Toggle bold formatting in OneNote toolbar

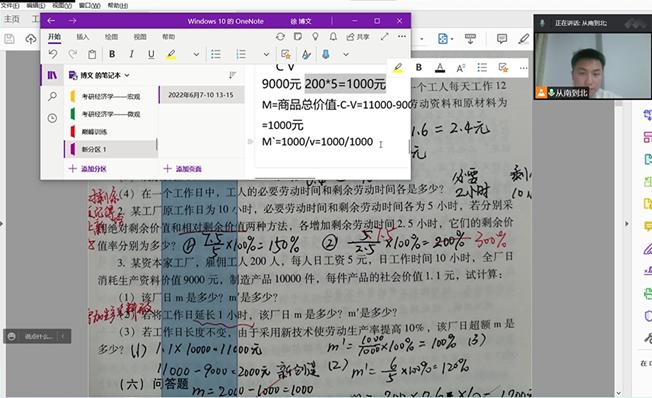112,54
